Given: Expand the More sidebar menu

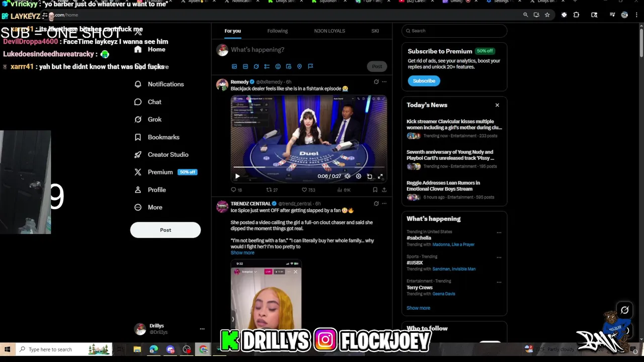Looking at the screenshot, I should pyautogui.click(x=148, y=207).
